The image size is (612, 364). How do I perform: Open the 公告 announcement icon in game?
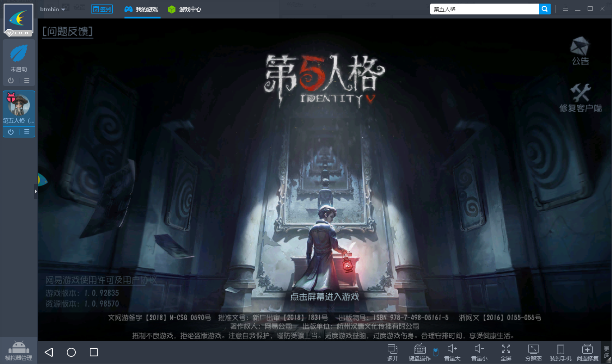(x=580, y=51)
